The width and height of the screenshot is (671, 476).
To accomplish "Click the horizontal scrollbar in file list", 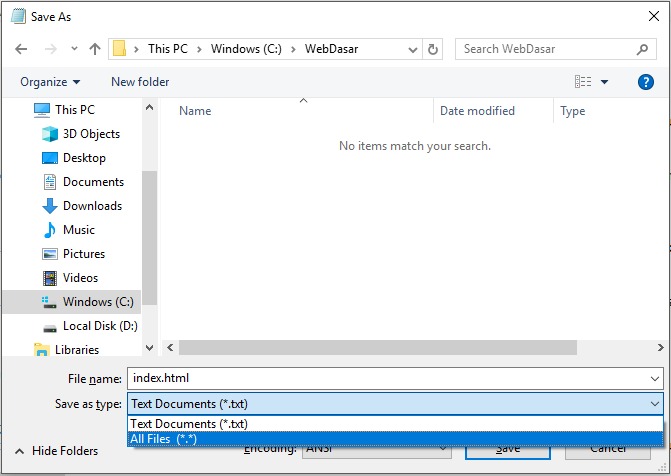I will click(x=378, y=348).
